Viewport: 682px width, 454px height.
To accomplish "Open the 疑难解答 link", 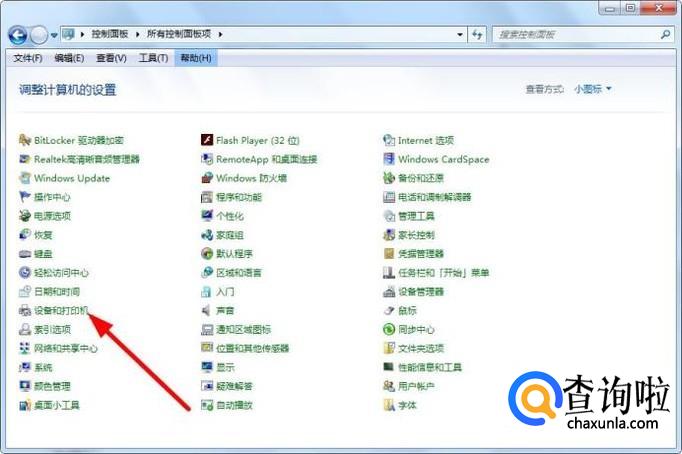I will [234, 386].
